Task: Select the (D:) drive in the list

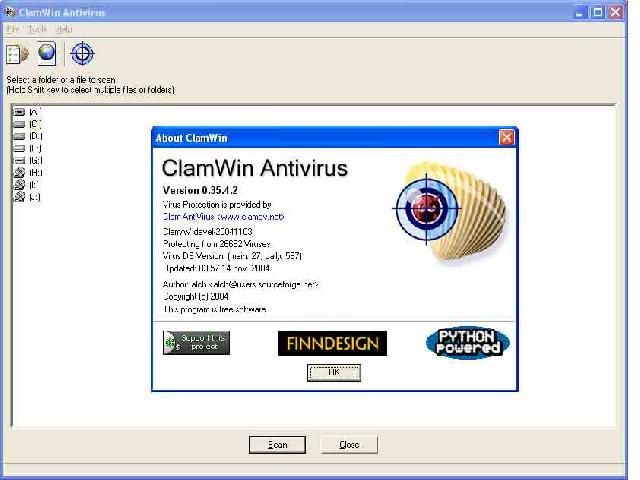Action: point(28,136)
